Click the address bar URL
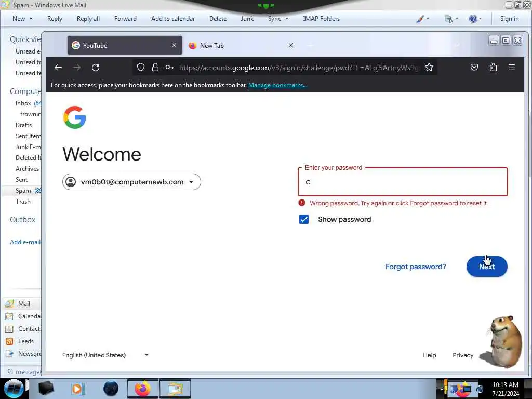The image size is (532, 399). coord(299,68)
